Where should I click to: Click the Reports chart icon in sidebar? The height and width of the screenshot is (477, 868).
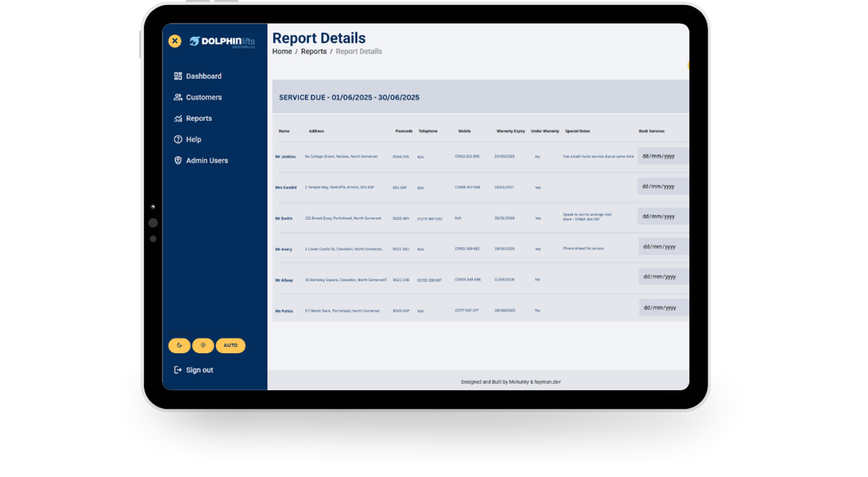178,119
